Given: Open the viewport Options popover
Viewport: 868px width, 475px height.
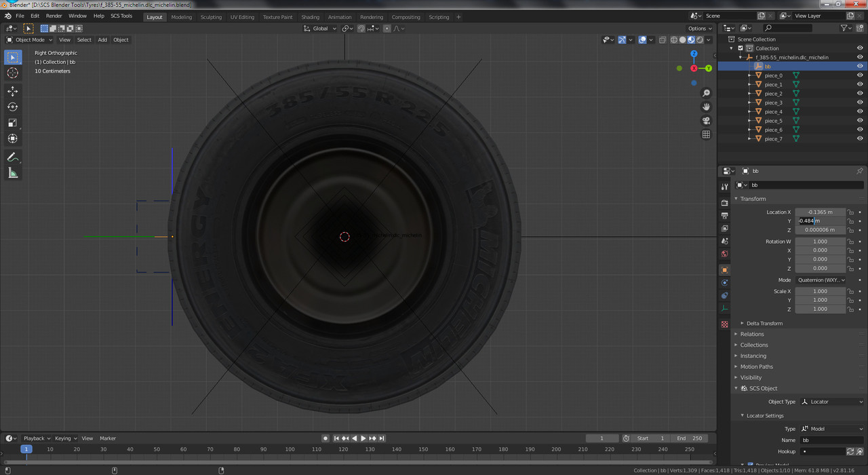Looking at the screenshot, I should point(700,28).
